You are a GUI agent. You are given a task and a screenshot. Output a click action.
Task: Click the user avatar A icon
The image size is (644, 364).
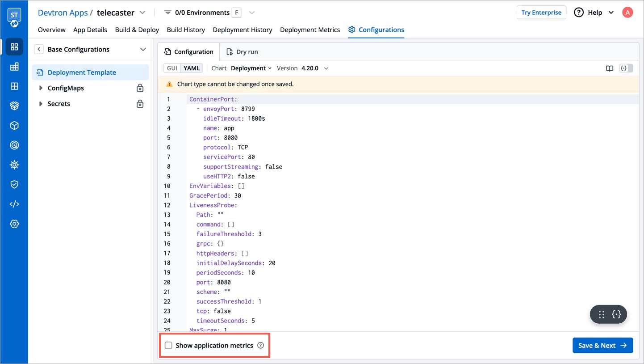tap(627, 13)
